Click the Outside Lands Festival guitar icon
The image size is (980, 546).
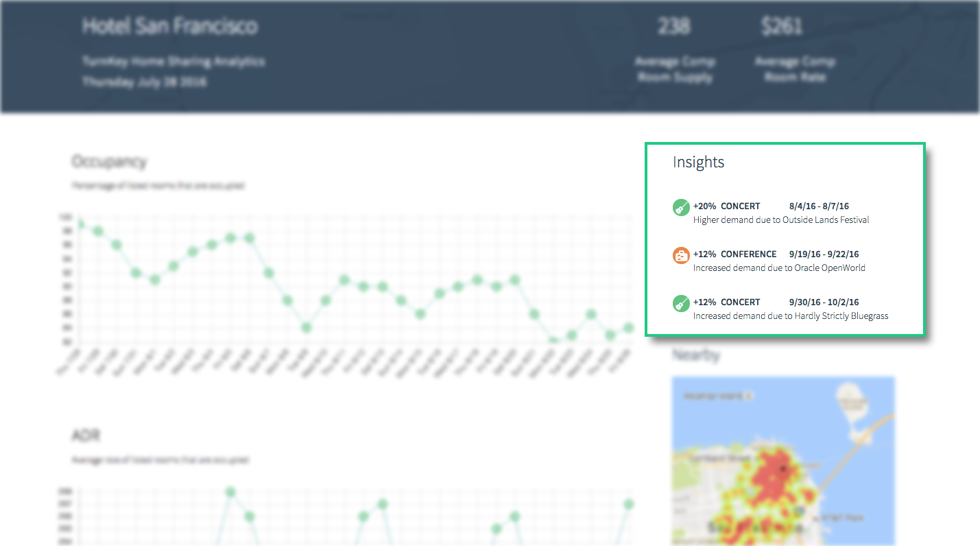click(x=681, y=207)
